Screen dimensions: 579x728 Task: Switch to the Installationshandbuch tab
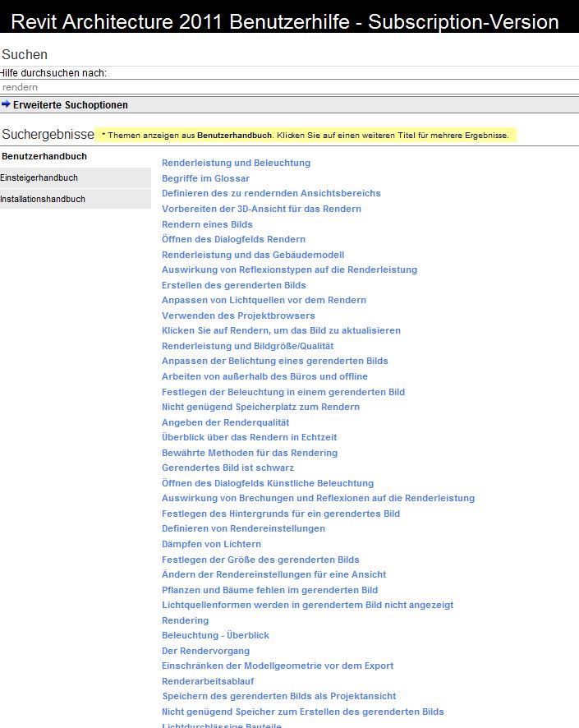76,199
